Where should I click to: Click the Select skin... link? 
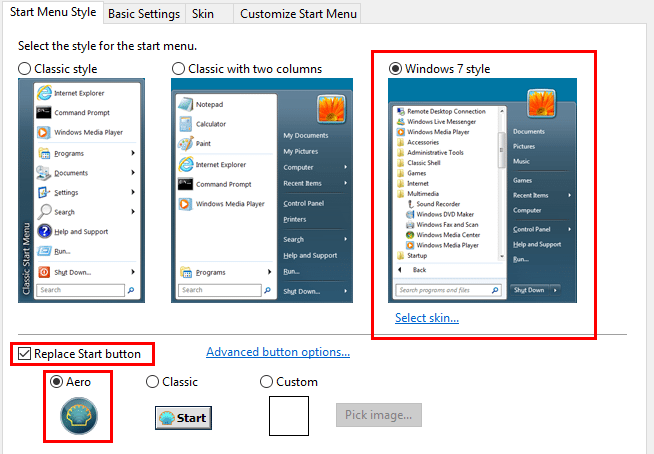coord(427,318)
